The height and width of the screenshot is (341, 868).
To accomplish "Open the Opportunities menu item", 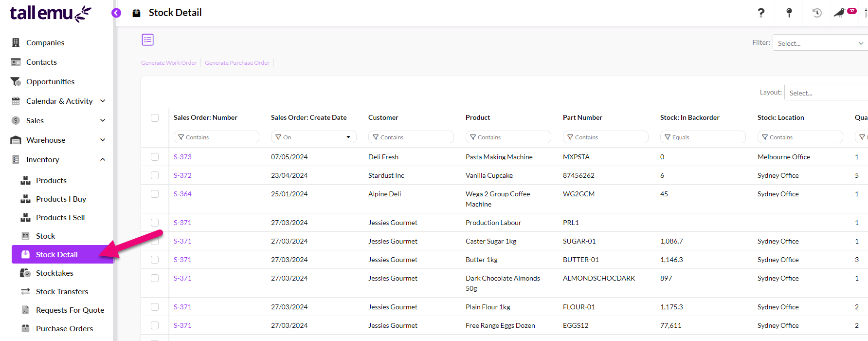I will [x=50, y=81].
